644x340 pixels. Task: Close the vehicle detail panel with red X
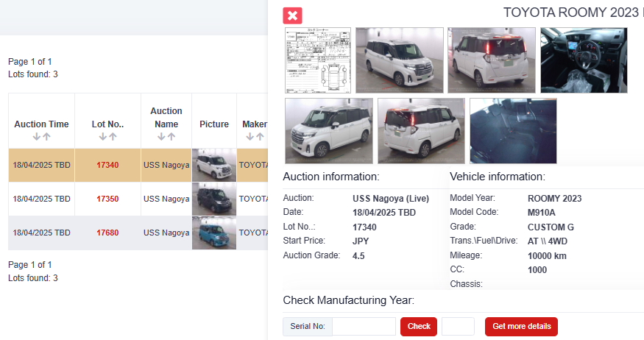pos(292,15)
